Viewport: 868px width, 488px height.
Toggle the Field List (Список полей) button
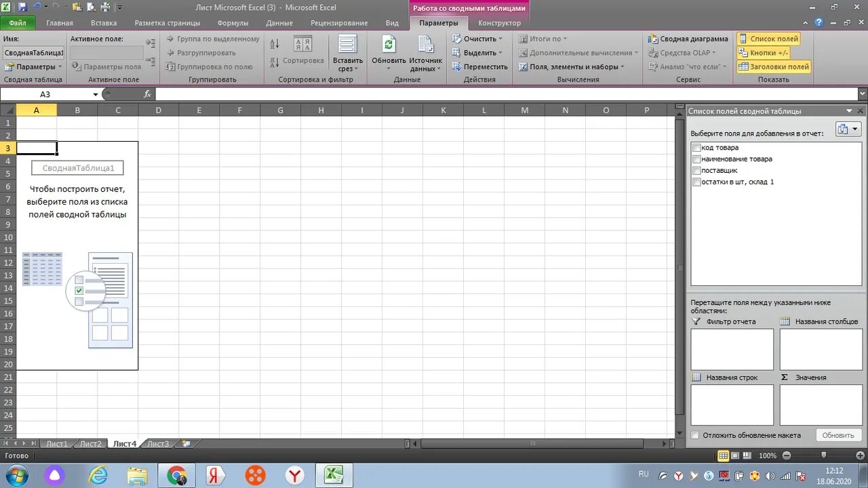coord(768,39)
